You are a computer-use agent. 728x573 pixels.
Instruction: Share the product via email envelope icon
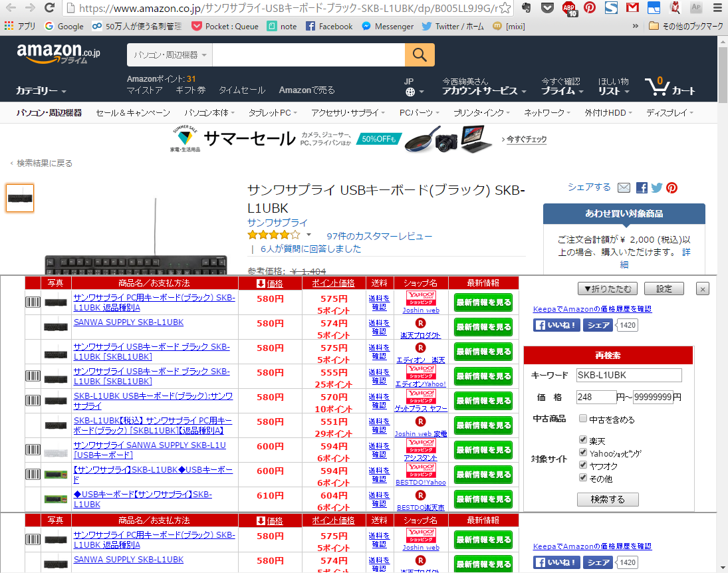(624, 187)
